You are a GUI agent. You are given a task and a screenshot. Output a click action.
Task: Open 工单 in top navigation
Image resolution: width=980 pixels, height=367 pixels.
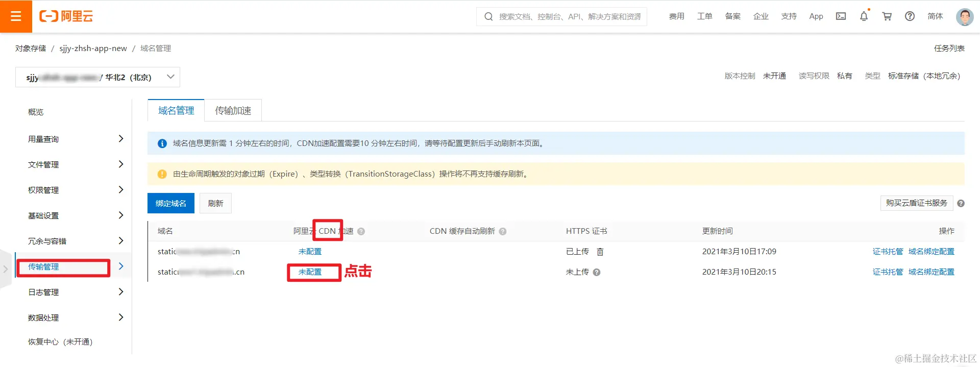[705, 16]
